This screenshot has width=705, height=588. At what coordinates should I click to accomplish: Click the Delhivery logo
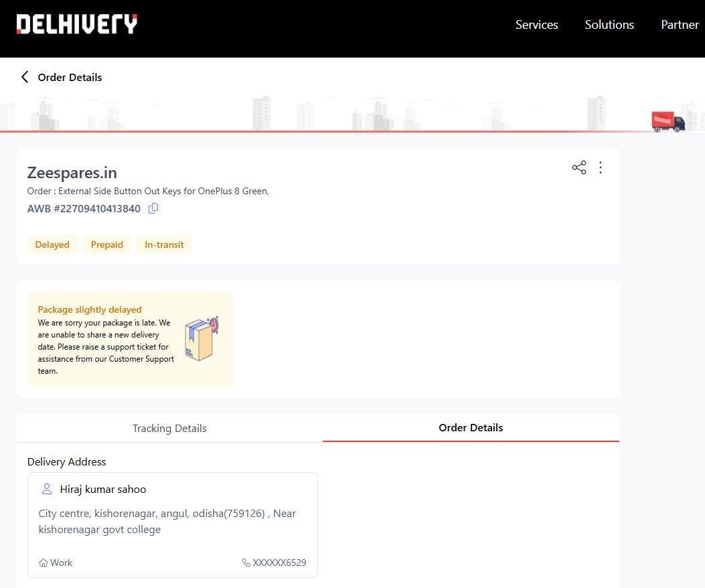pyautogui.click(x=76, y=24)
